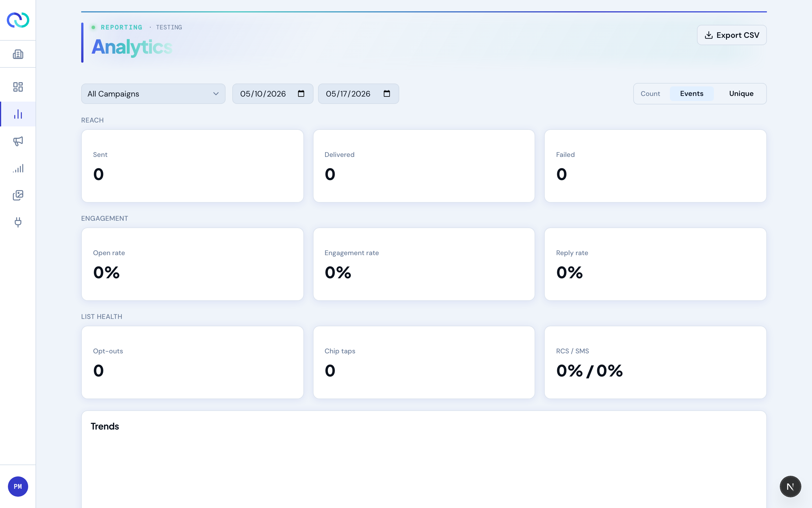Click the Sent metric card

click(192, 166)
